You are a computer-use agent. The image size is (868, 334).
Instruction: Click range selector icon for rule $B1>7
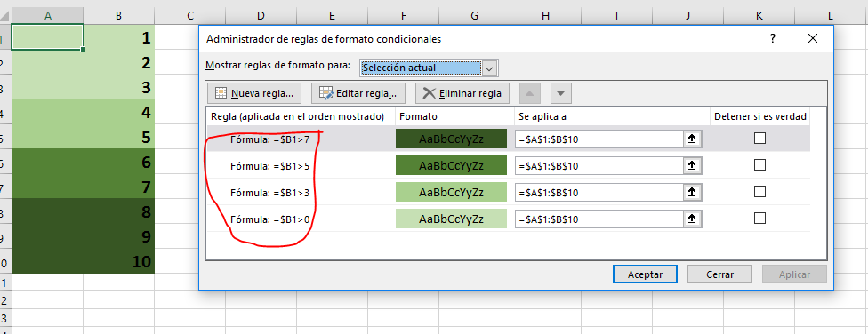692,139
